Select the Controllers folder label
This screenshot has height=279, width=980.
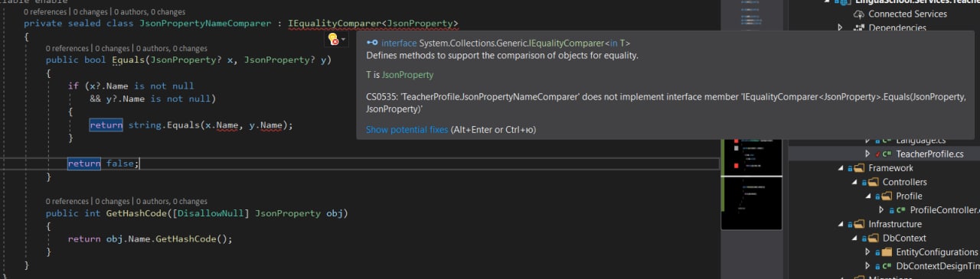tap(904, 182)
